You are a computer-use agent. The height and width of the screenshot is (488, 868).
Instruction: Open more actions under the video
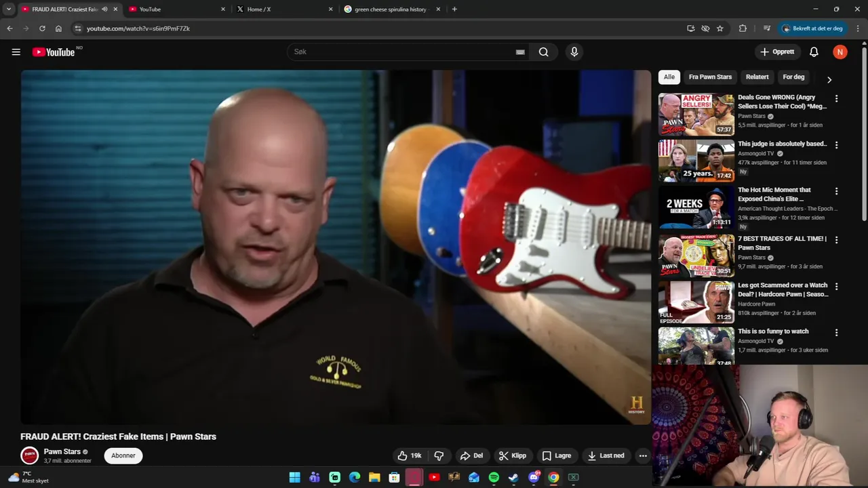[643, 455]
